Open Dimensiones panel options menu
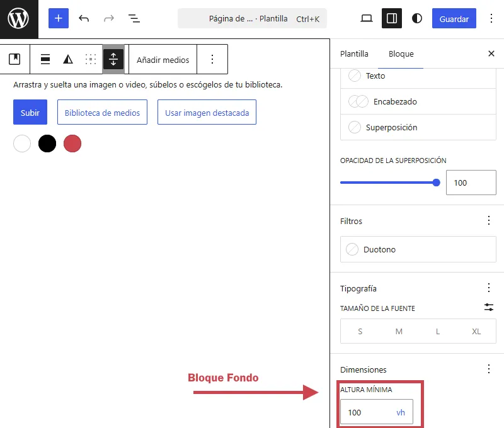504x428 pixels. pos(489,369)
